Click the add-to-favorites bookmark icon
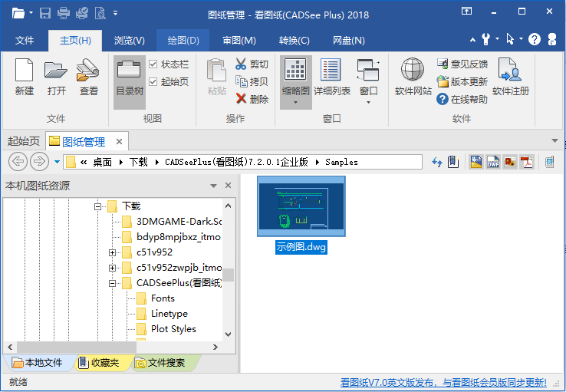 coord(453,162)
